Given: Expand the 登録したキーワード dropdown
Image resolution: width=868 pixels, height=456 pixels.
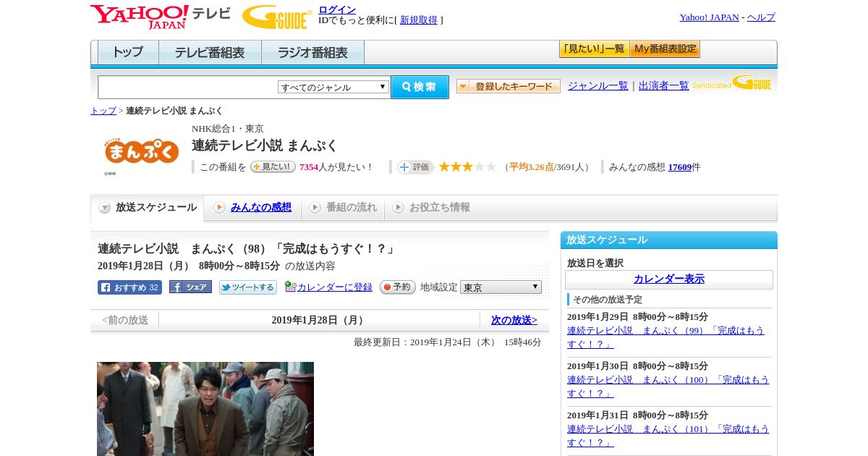Looking at the screenshot, I should coord(509,86).
